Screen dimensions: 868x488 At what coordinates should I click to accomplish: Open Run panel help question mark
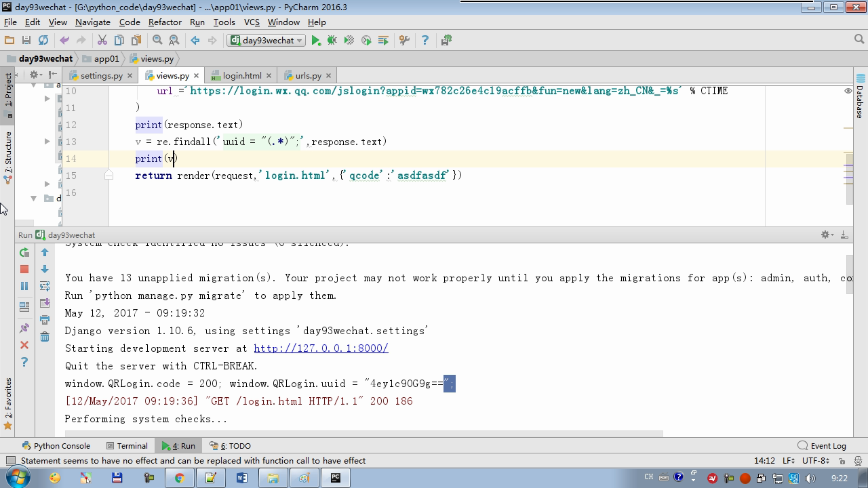24,362
